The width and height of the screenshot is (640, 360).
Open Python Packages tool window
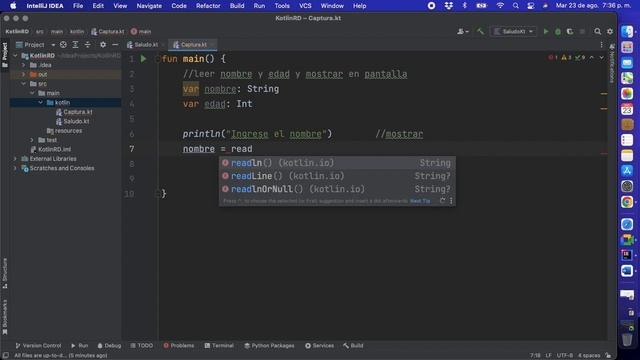[x=269, y=345]
